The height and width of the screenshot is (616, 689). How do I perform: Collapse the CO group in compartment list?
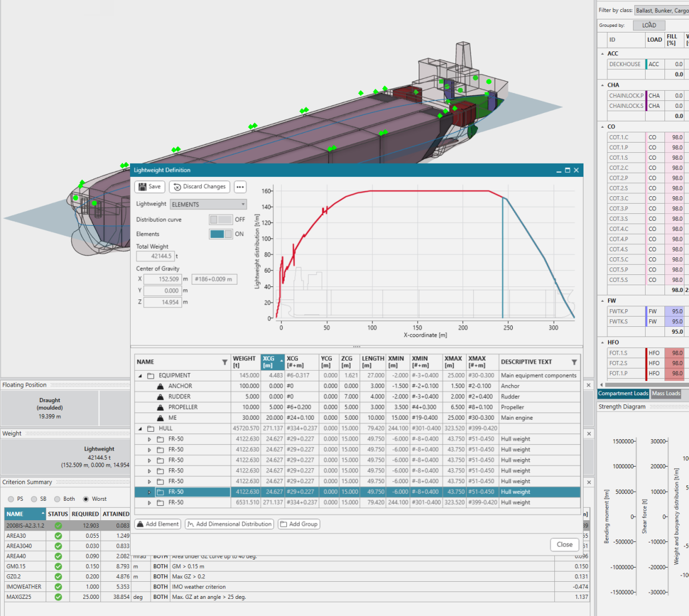point(602,126)
